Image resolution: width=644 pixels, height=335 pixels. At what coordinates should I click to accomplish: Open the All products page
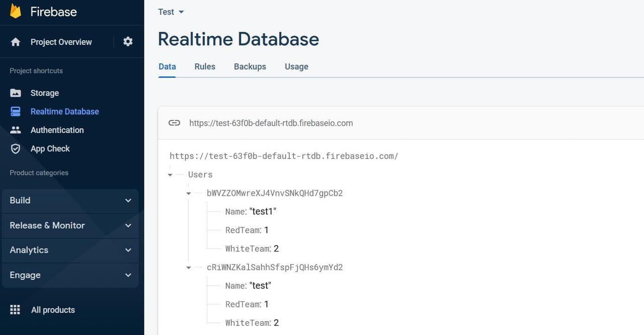[53, 310]
